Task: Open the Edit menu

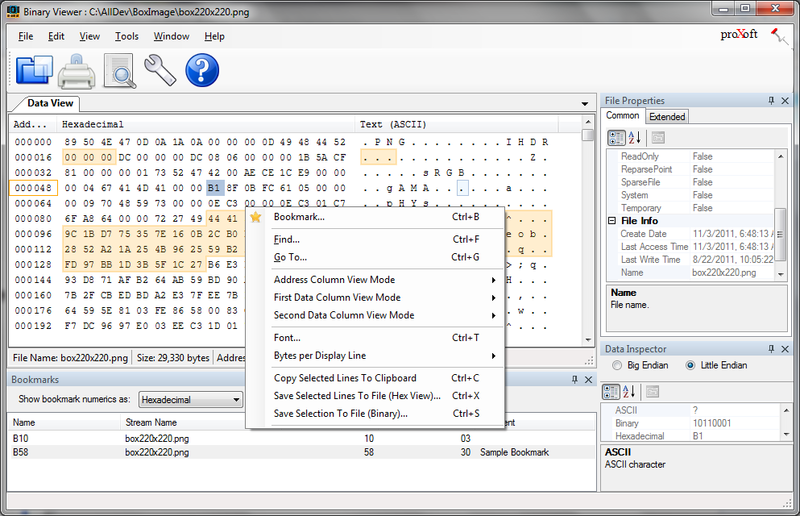Action: [x=56, y=36]
